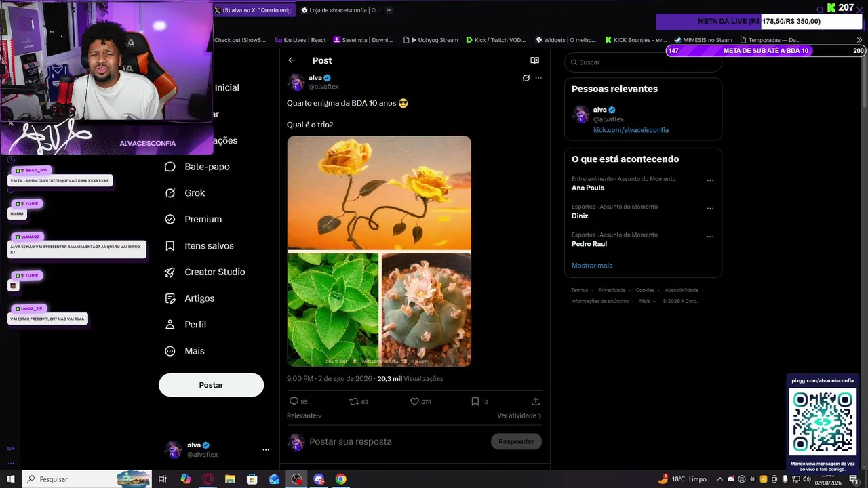Open Google Chrome from the taskbar
Screen dimensions: 868x488
point(340,479)
